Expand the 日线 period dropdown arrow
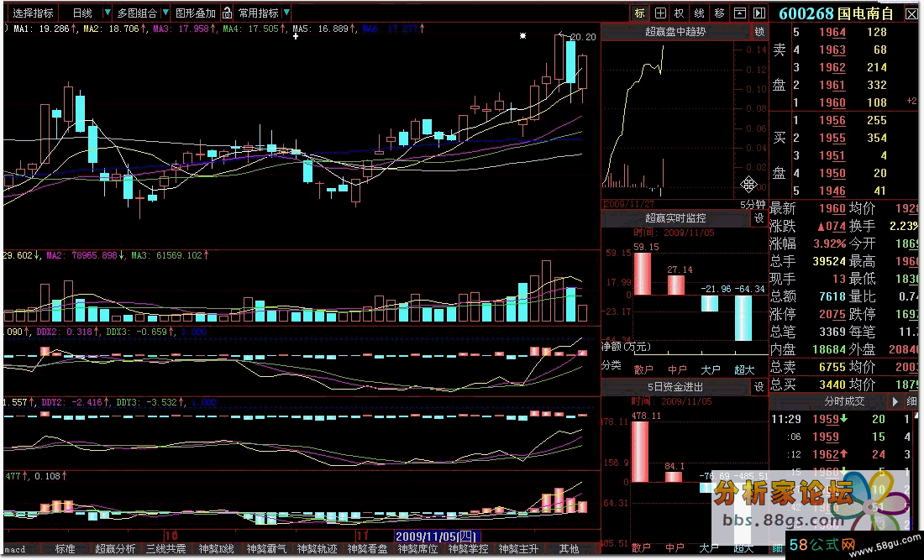 [108, 13]
